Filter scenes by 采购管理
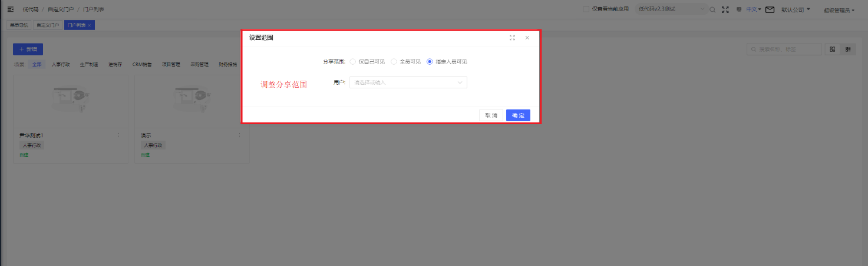The width and height of the screenshot is (868, 266). point(199,65)
